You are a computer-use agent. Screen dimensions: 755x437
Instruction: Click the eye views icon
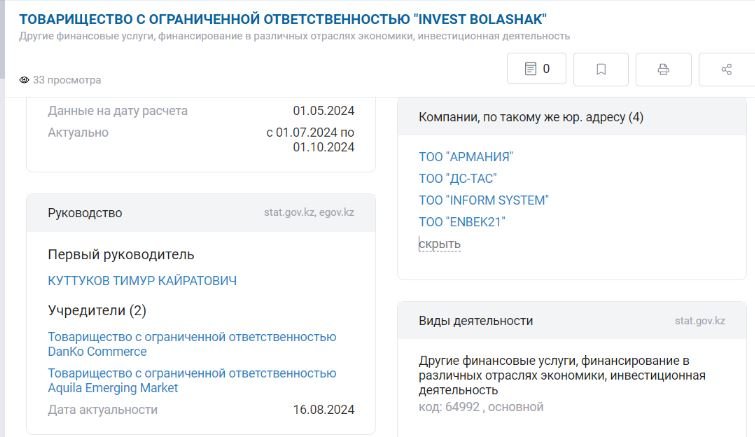coord(24,80)
